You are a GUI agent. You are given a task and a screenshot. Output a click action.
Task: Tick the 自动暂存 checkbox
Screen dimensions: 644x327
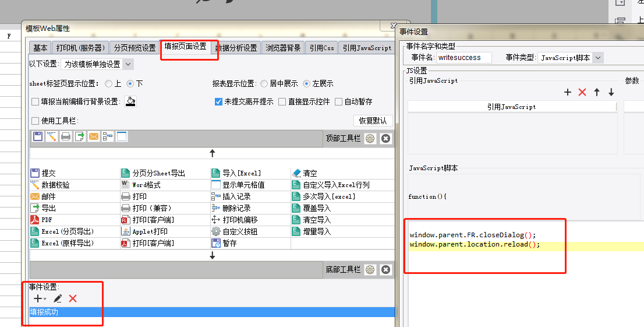coord(339,101)
